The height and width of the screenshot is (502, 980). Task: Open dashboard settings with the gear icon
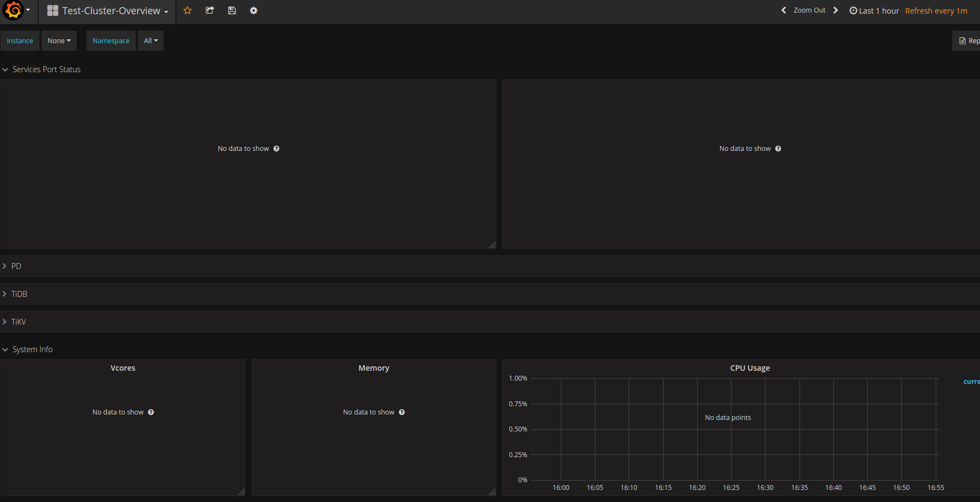coord(253,10)
